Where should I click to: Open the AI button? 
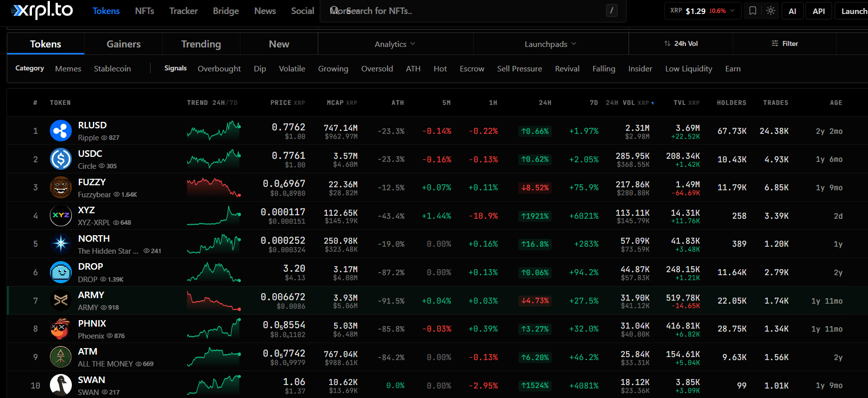(x=793, y=11)
